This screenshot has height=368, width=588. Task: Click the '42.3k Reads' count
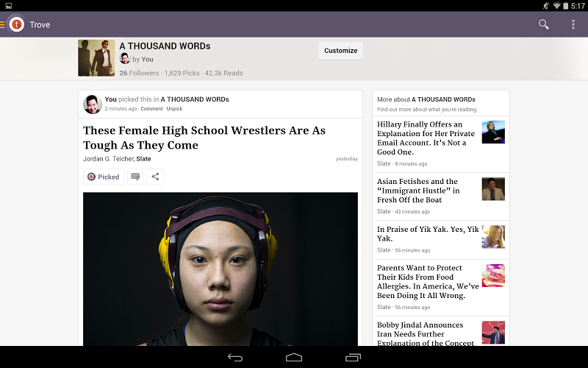(224, 73)
